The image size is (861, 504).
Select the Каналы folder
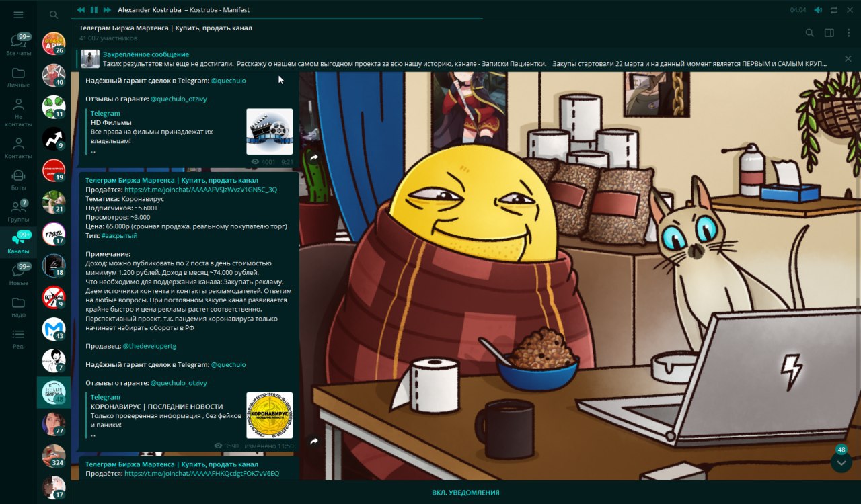click(18, 243)
